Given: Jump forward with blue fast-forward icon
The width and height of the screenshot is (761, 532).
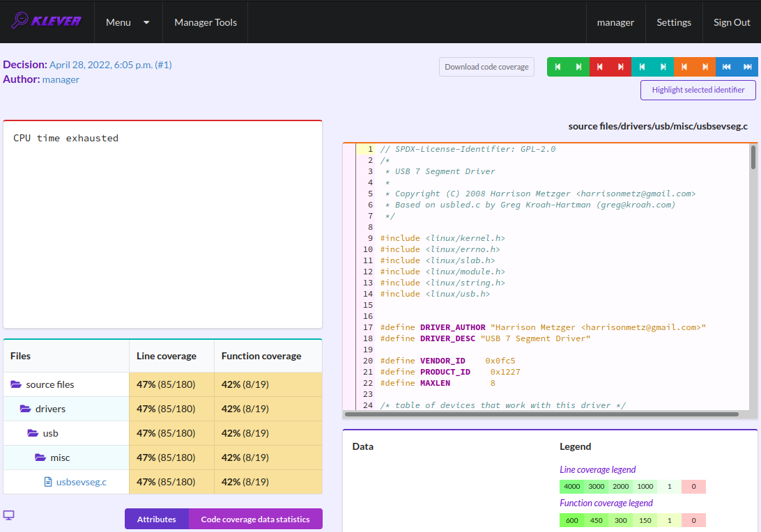Looking at the screenshot, I should coord(747,67).
